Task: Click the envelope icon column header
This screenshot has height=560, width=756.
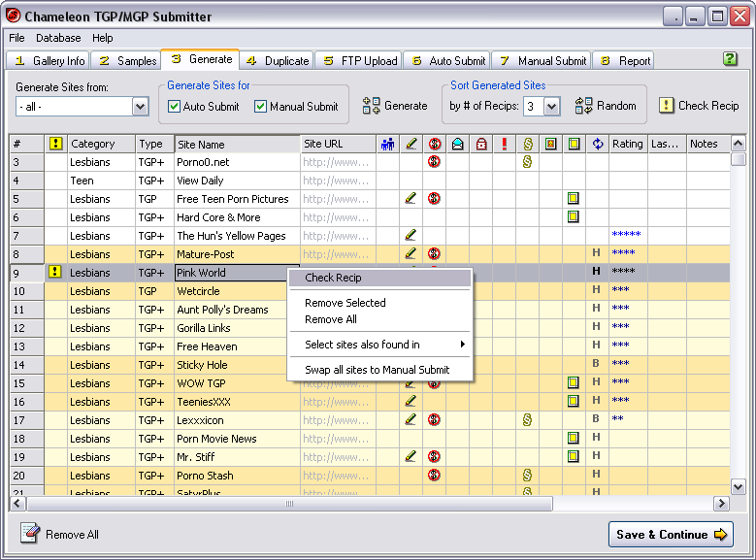Action: tap(457, 144)
